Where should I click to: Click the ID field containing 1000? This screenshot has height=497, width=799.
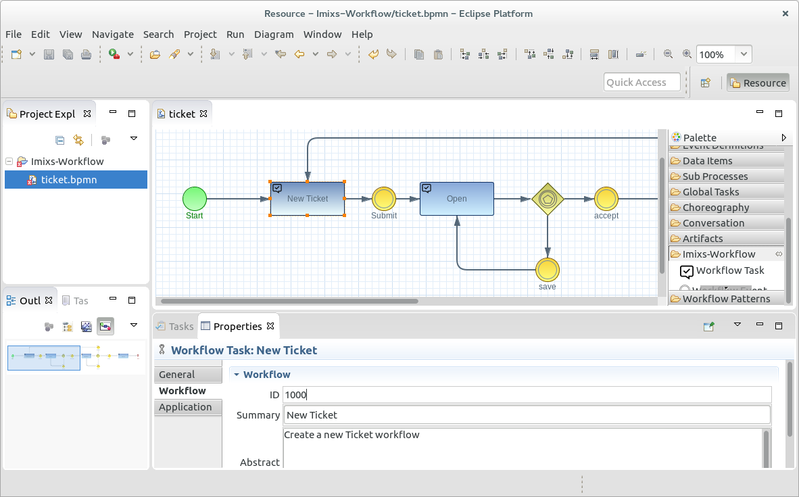pyautogui.click(x=527, y=395)
